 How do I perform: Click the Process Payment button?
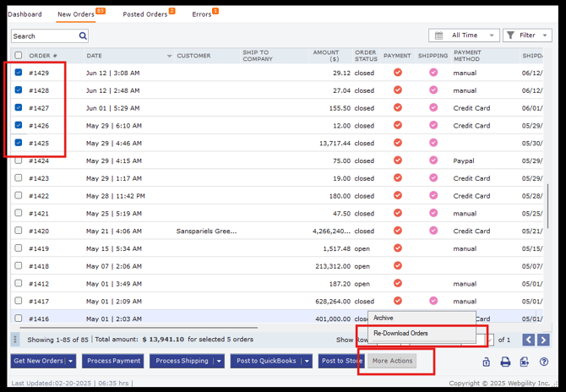tap(113, 361)
